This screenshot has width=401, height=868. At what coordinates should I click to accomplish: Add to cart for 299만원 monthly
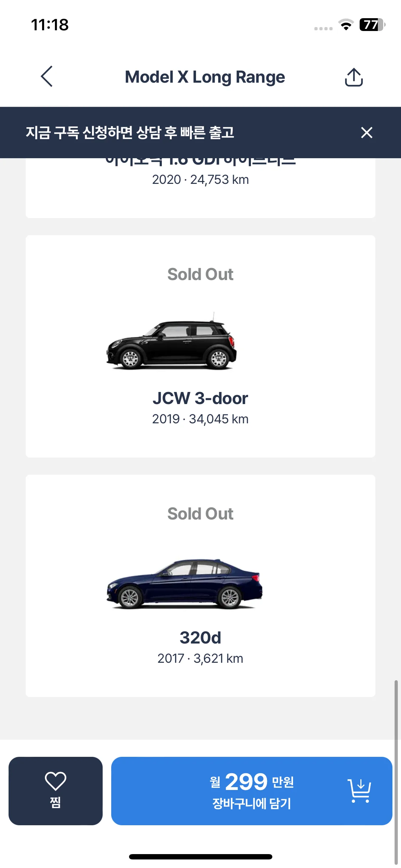coord(252,791)
